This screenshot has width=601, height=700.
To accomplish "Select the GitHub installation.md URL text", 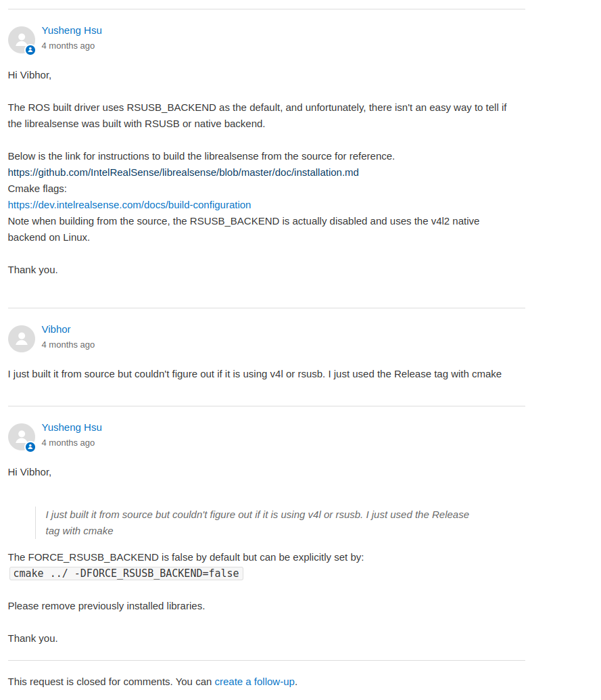I will [x=183, y=172].
